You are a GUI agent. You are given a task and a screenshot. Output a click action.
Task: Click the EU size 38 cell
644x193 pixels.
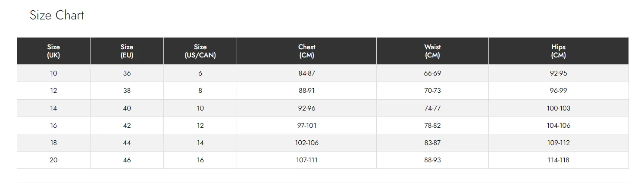[127, 91]
